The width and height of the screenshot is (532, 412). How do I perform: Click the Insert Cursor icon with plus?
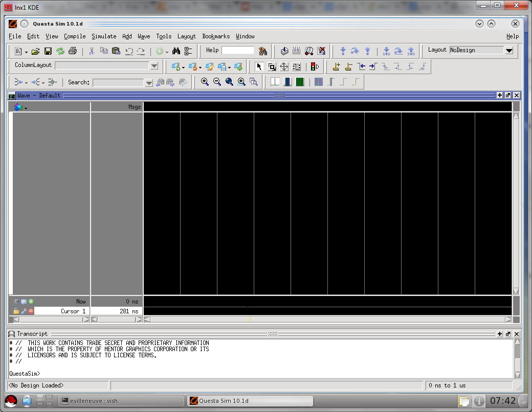click(336, 67)
